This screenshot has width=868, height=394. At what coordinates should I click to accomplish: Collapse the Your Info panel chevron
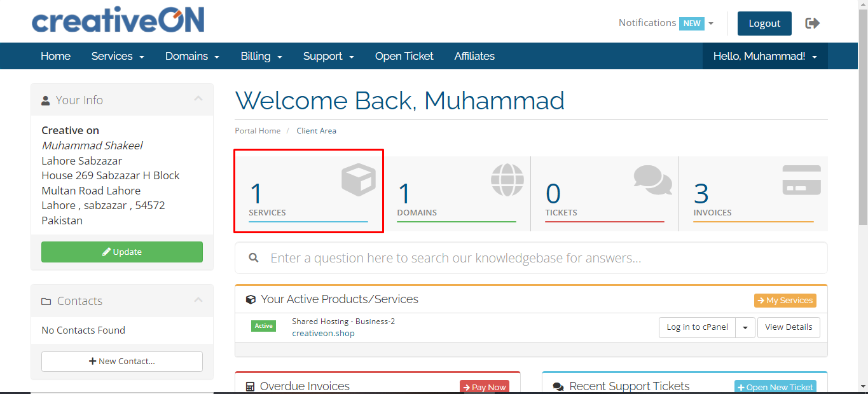click(198, 99)
